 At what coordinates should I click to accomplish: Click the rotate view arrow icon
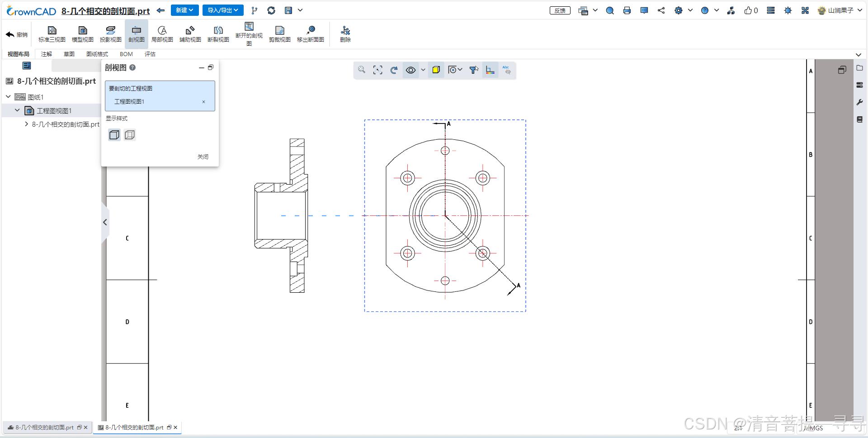coord(394,70)
